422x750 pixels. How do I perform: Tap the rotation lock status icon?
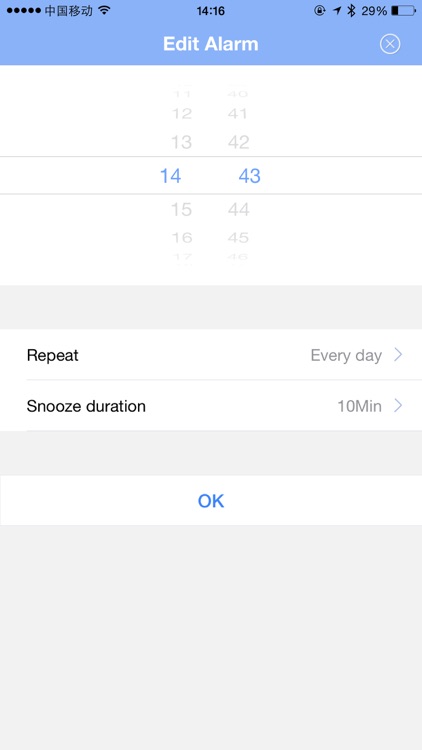click(320, 10)
